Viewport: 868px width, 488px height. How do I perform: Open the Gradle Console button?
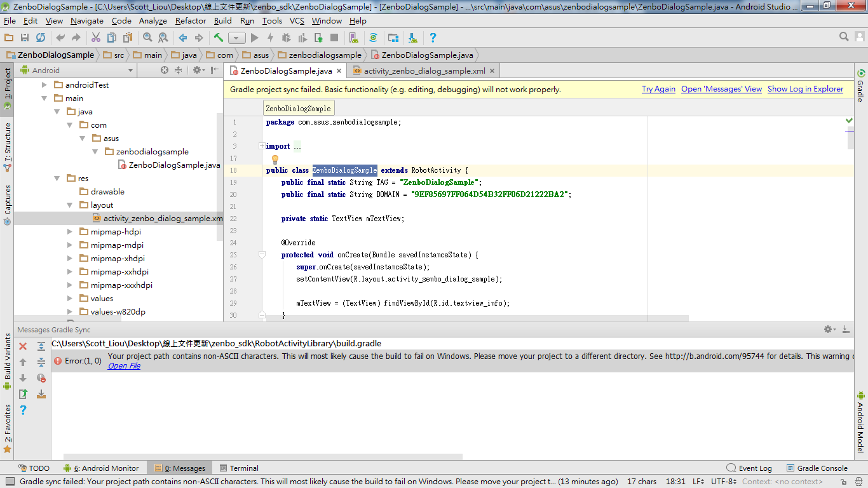coord(817,468)
